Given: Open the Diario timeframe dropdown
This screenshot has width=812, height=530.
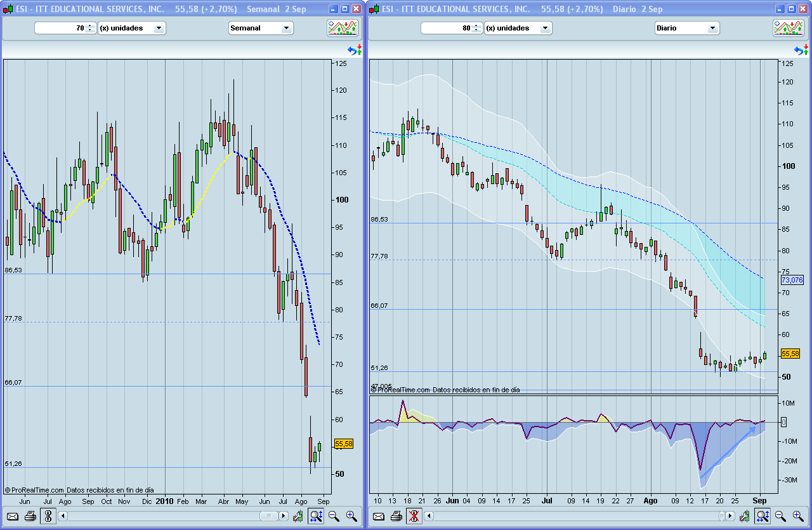Looking at the screenshot, I should click(x=687, y=27).
